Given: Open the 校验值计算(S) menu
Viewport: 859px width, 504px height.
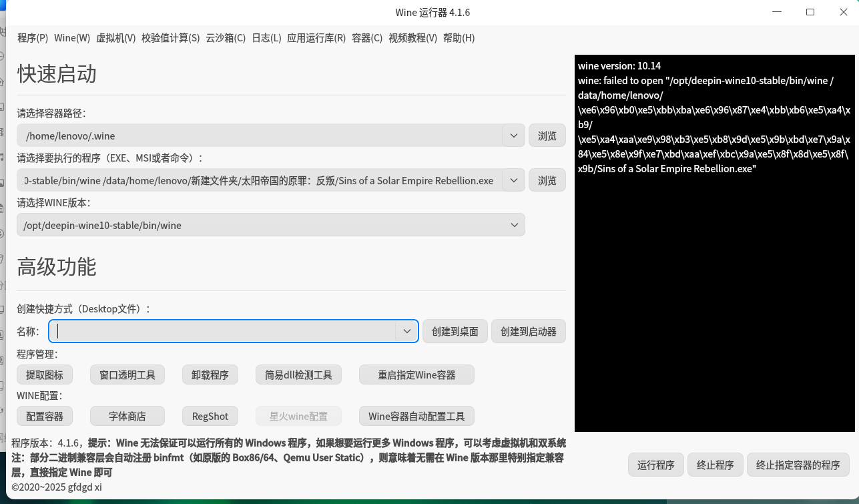Looking at the screenshot, I should coord(171,38).
